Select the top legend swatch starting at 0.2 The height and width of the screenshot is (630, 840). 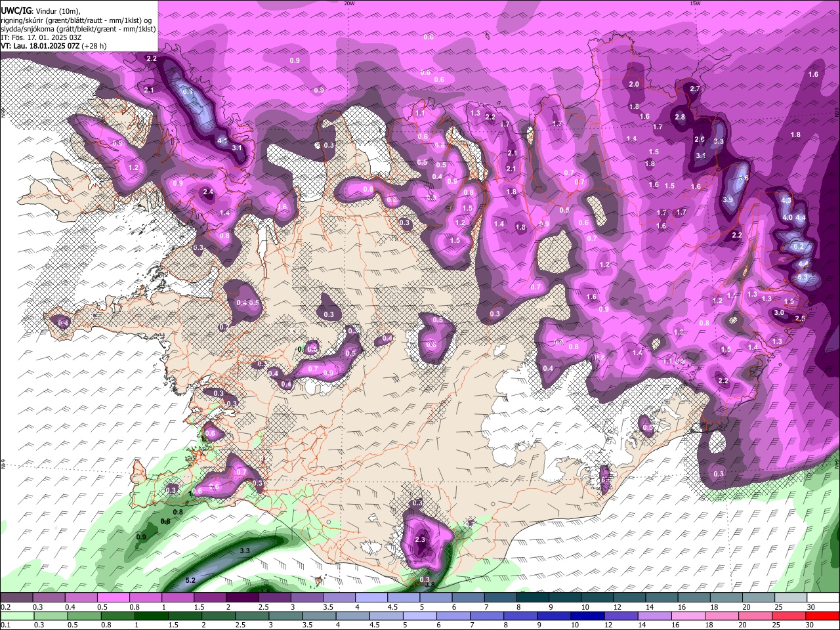(x=16, y=598)
